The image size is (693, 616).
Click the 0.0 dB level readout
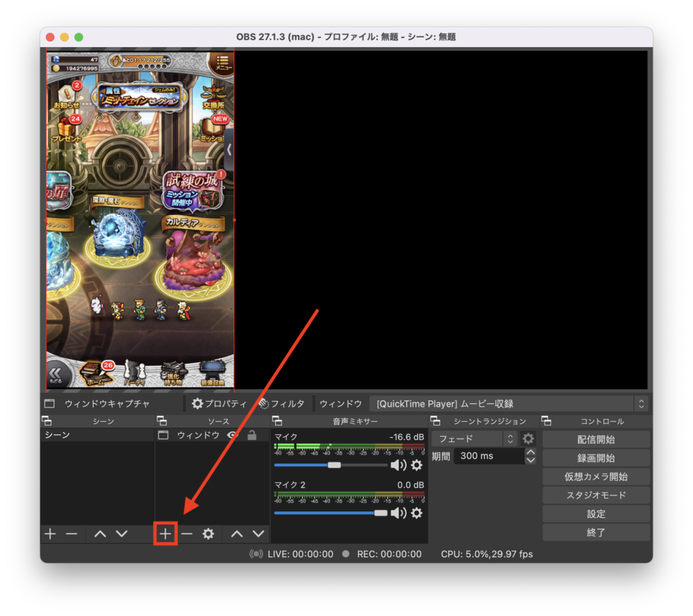(410, 485)
